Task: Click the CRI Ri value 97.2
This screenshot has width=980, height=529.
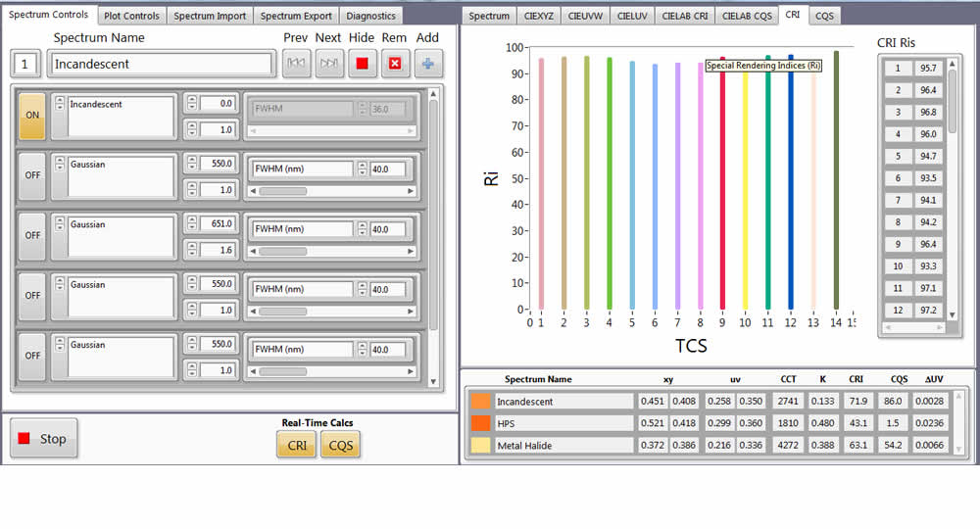Action: (x=928, y=310)
